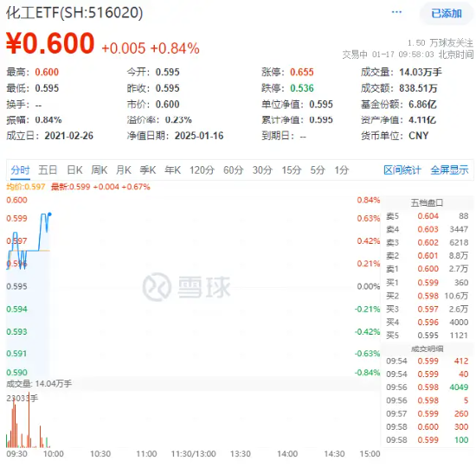The height and width of the screenshot is (467, 476).
Task: Open the three-dot more options menu
Action: click(396, 12)
